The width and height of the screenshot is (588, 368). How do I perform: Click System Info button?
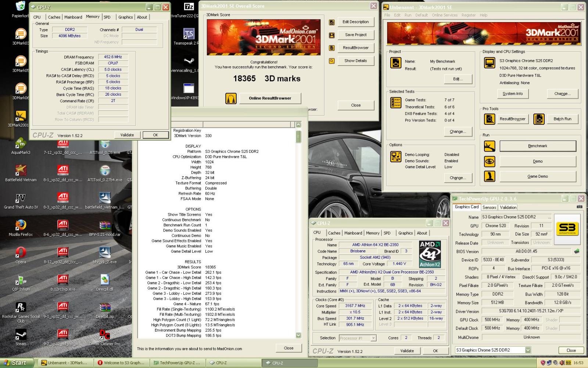[x=512, y=94]
